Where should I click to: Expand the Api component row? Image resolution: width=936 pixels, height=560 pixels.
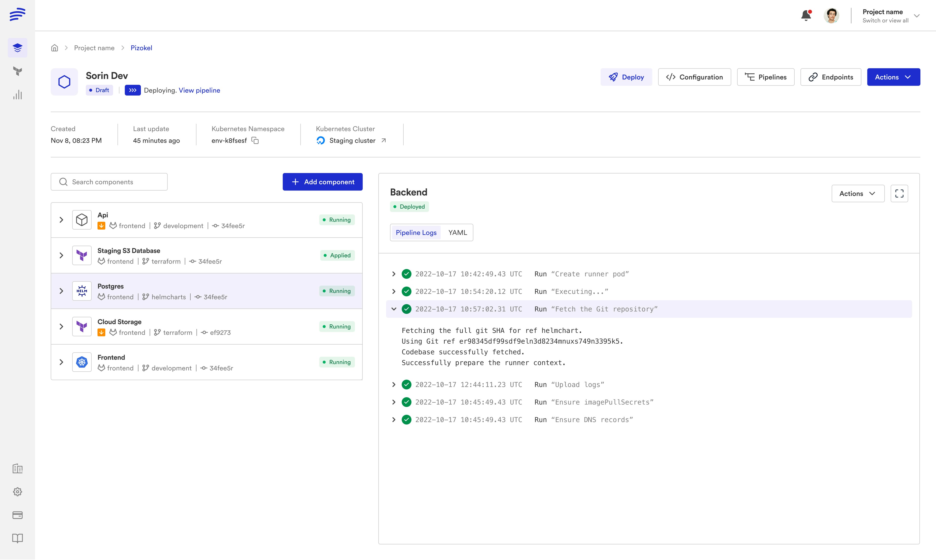tap(61, 220)
